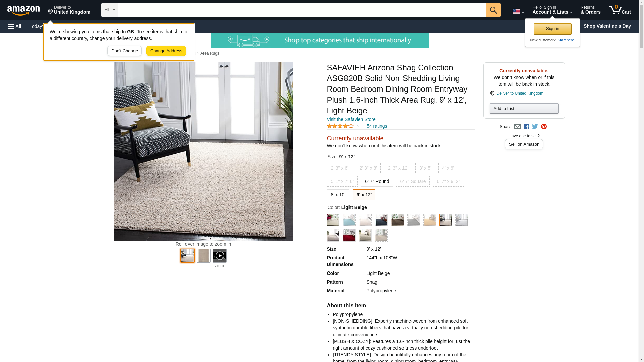This screenshot has width=644, height=362.
Task: Select the 8' x 10' size option
Action: click(x=338, y=195)
